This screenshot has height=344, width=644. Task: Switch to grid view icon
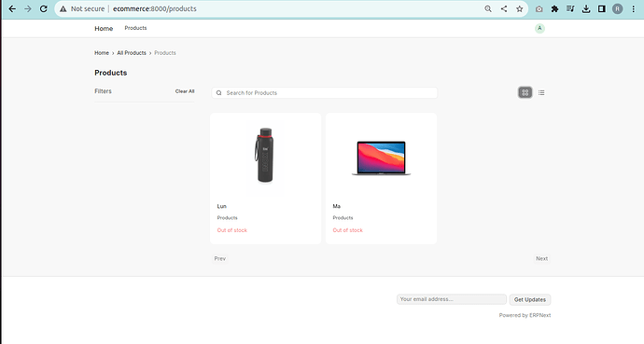click(525, 92)
